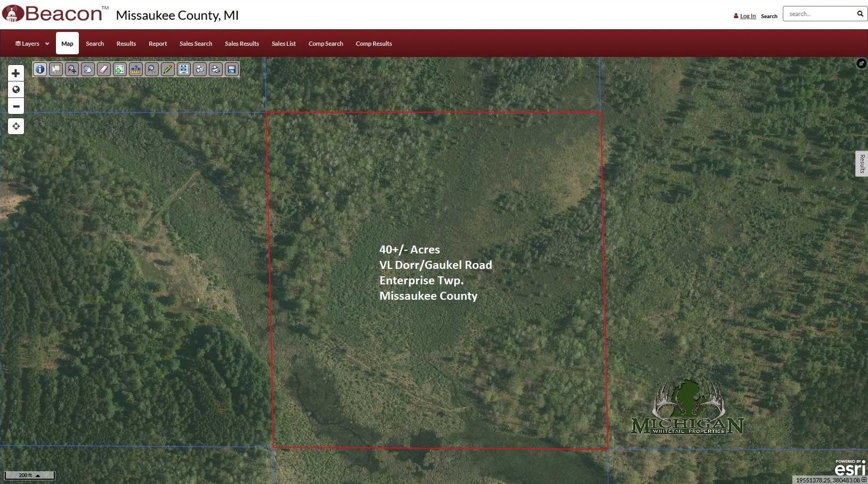Expand the Results side panel
Image resolution: width=868 pixels, height=484 pixels.
pos(862,163)
